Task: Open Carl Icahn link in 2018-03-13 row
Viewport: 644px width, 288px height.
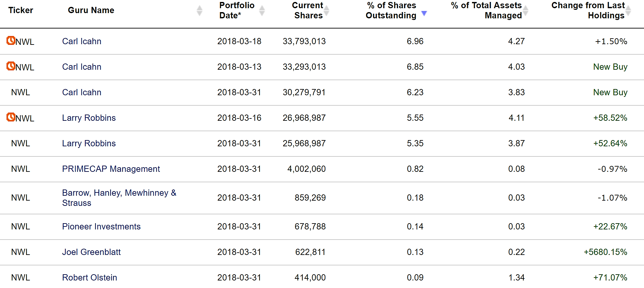Action: pyautogui.click(x=82, y=67)
